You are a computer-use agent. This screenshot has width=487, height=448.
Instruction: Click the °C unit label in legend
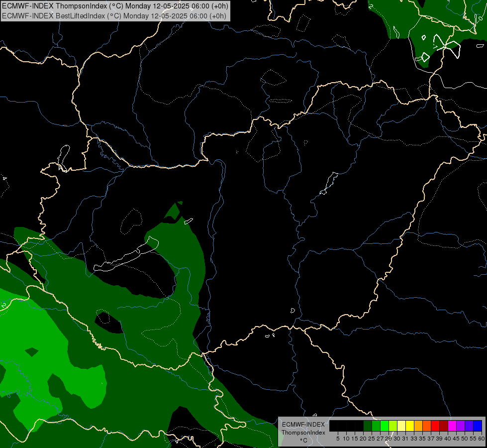click(304, 440)
